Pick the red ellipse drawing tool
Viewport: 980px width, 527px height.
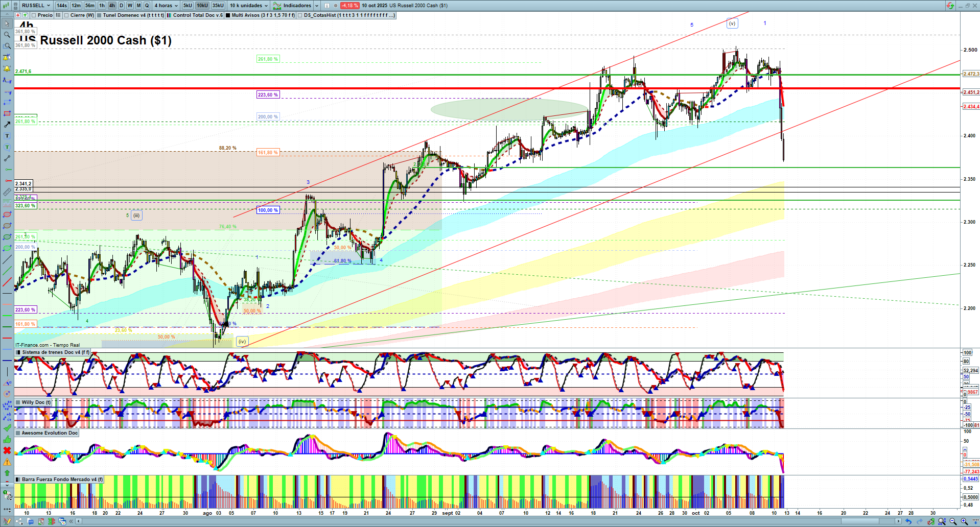pos(7,214)
